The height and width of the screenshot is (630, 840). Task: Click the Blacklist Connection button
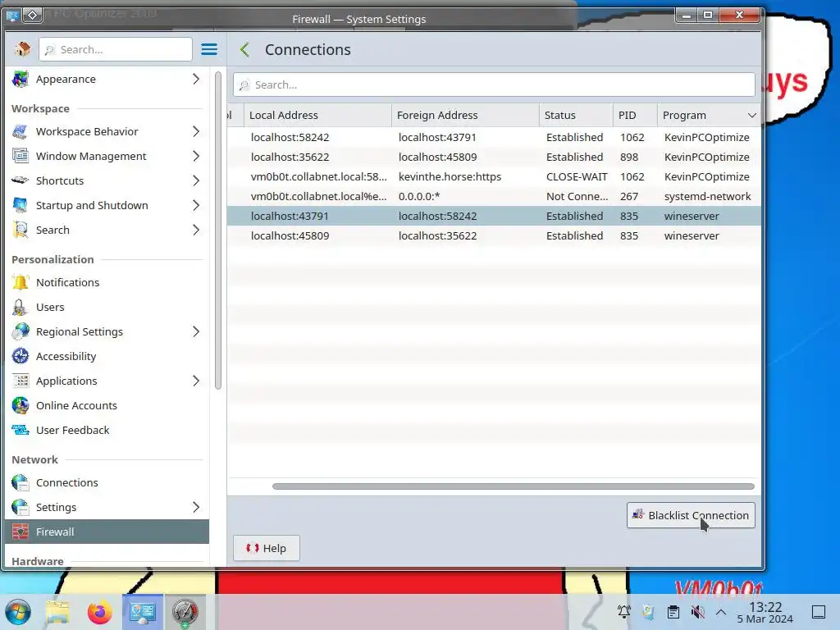(691, 515)
